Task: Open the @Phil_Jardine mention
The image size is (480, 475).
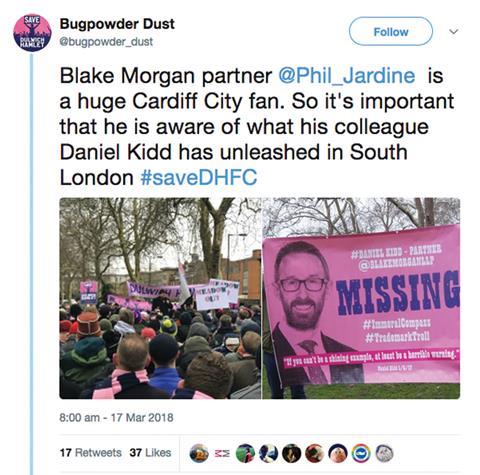Action: [347, 76]
